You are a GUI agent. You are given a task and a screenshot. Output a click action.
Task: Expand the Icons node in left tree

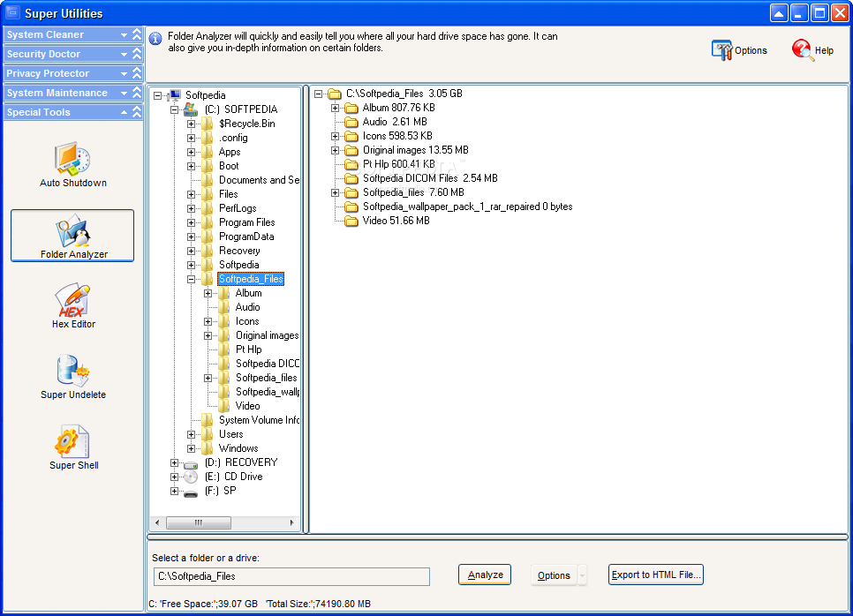[208, 322]
